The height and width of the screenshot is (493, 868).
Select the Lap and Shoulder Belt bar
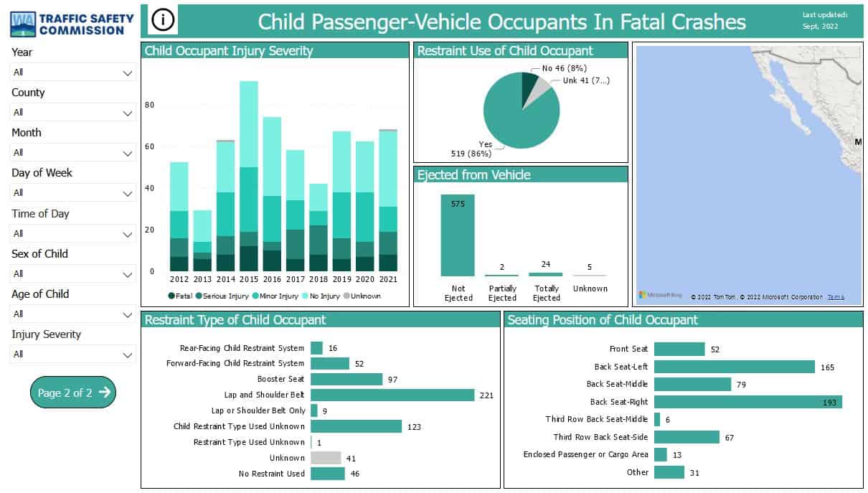391,395
